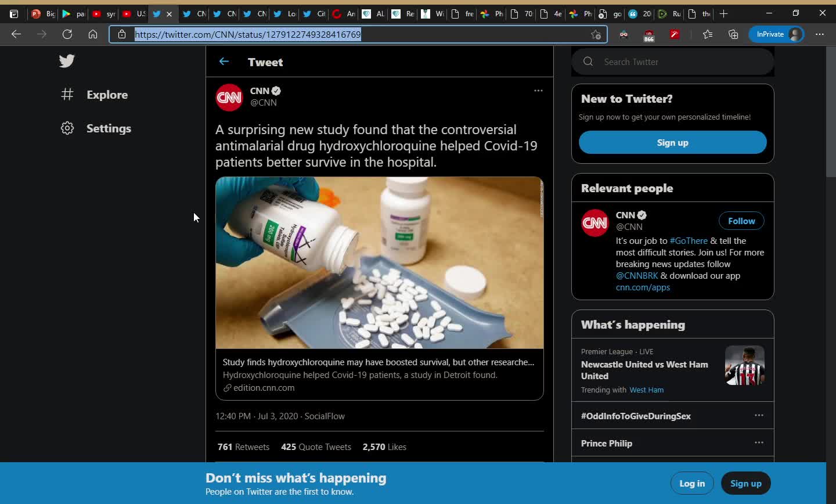Click CNN avatar in Relevant people
Screen dimensions: 836x504
595,223
